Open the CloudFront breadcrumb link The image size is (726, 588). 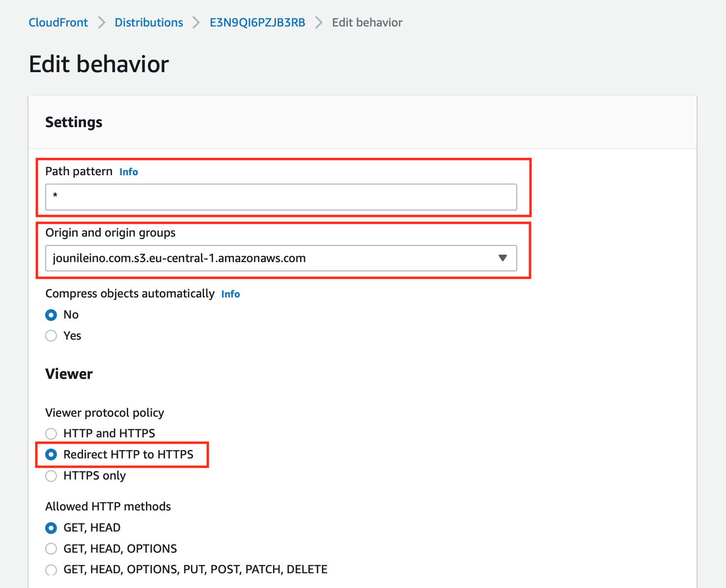(58, 23)
